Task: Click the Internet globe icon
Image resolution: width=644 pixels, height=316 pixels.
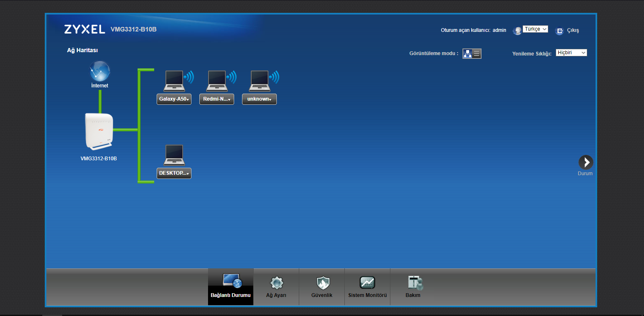Action: pos(100,71)
